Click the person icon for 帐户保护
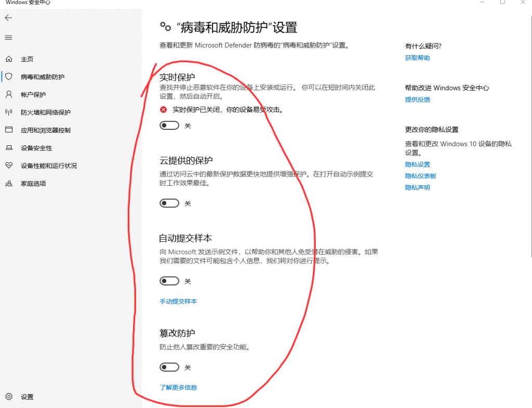 click(9, 94)
